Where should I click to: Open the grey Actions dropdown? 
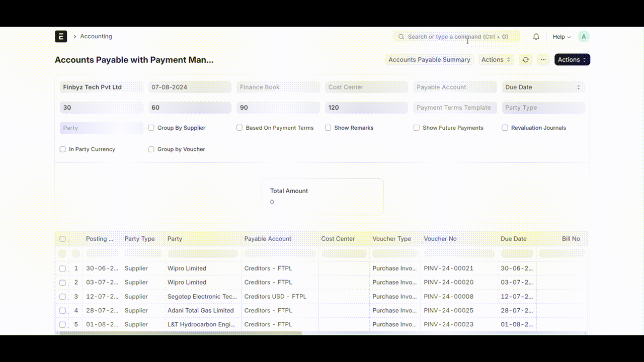(496, 59)
